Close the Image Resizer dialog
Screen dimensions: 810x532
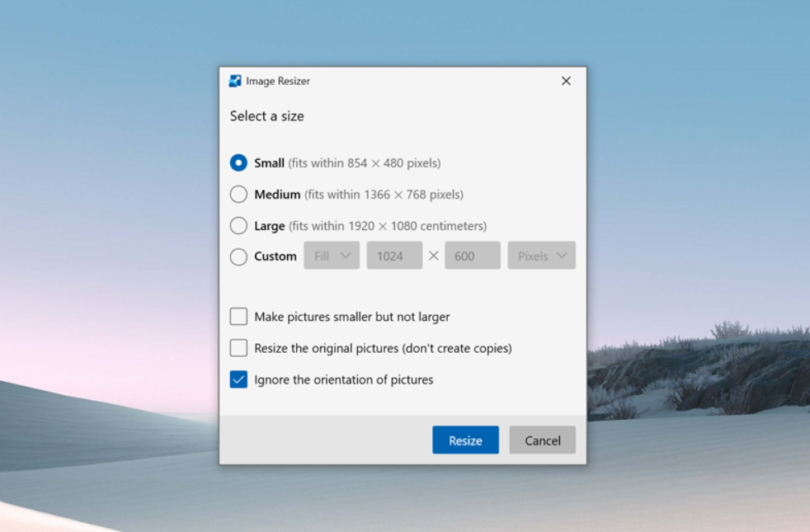tap(566, 81)
